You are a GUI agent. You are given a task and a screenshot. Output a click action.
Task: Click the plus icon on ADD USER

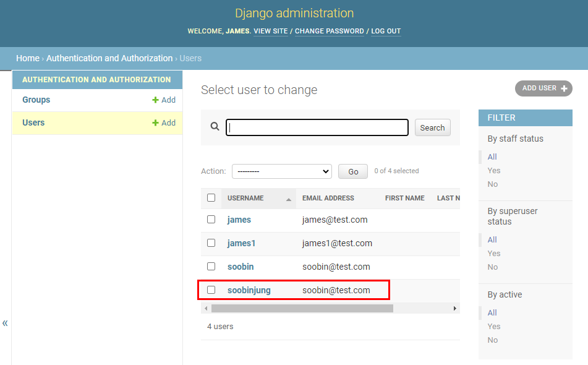pos(564,88)
